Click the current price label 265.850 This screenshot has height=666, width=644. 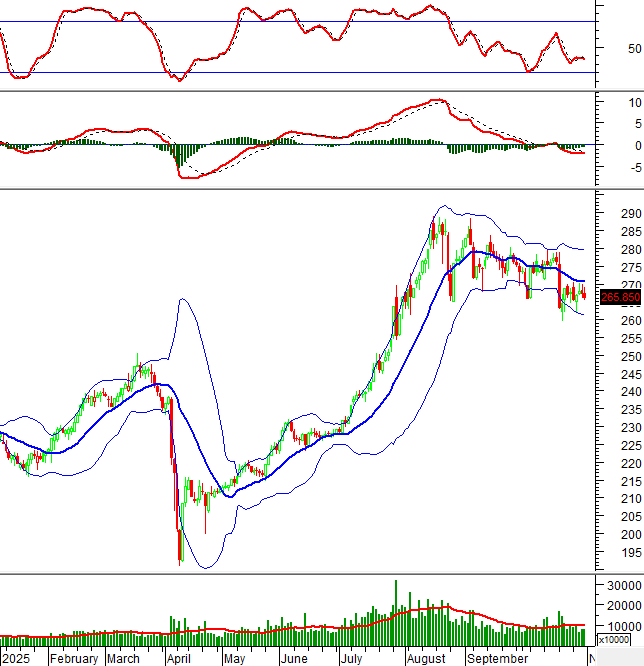[x=620, y=297]
